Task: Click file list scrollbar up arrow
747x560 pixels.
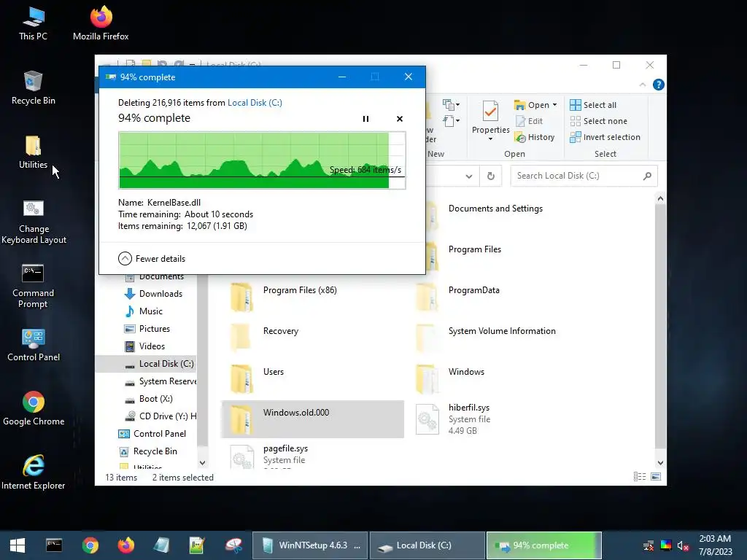Action: pyautogui.click(x=659, y=198)
